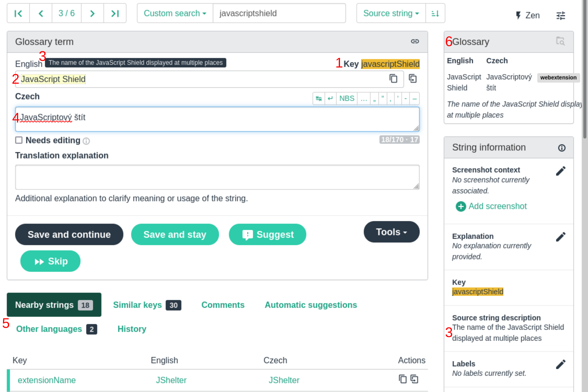Click the webextension glossary label
Viewport: 588px width, 392px height.
click(x=558, y=77)
